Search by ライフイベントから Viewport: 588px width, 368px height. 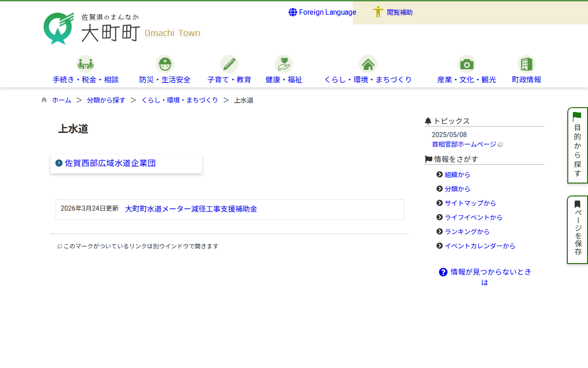(474, 218)
